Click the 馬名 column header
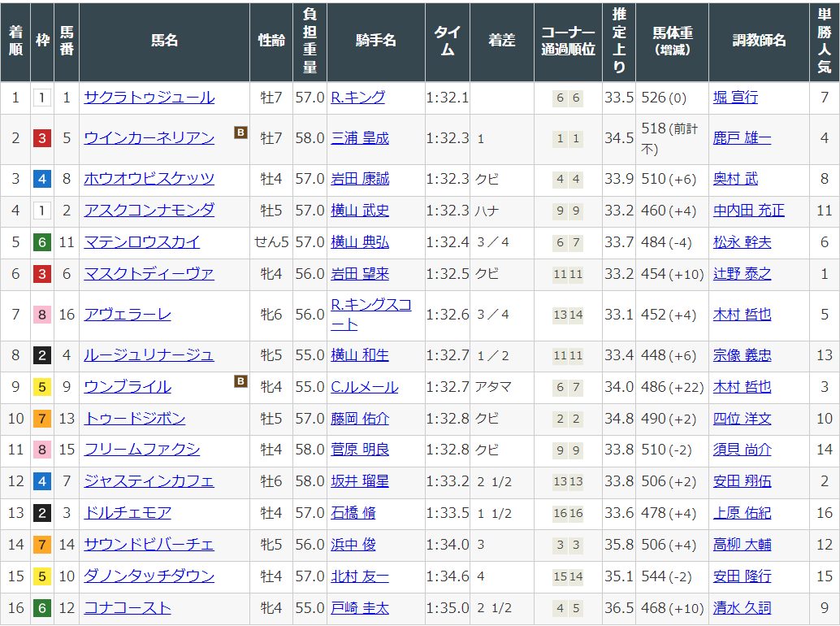 point(164,41)
